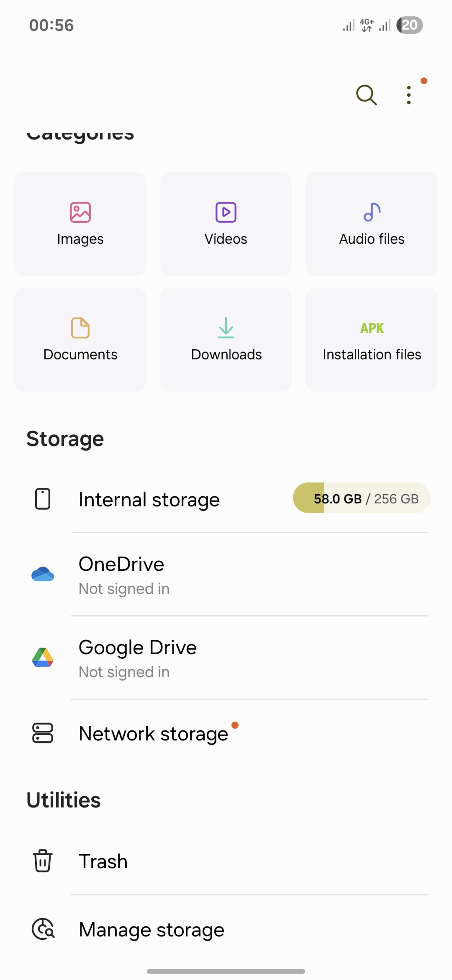
Task: Open the Audio files category
Action: (372, 224)
